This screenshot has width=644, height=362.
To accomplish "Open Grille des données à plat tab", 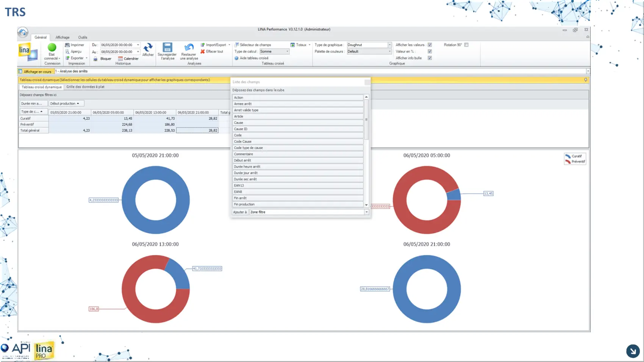I will click(x=85, y=87).
